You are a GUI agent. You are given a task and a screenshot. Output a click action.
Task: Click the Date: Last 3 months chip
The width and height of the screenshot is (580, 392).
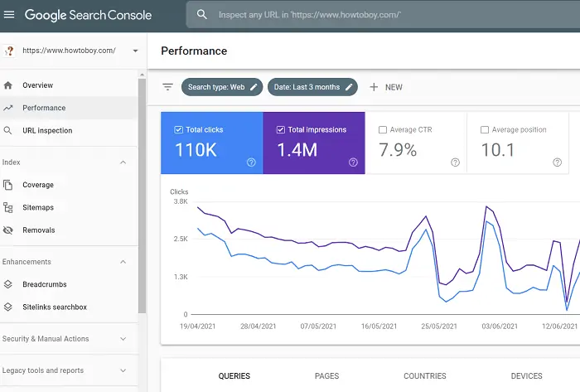[312, 87]
